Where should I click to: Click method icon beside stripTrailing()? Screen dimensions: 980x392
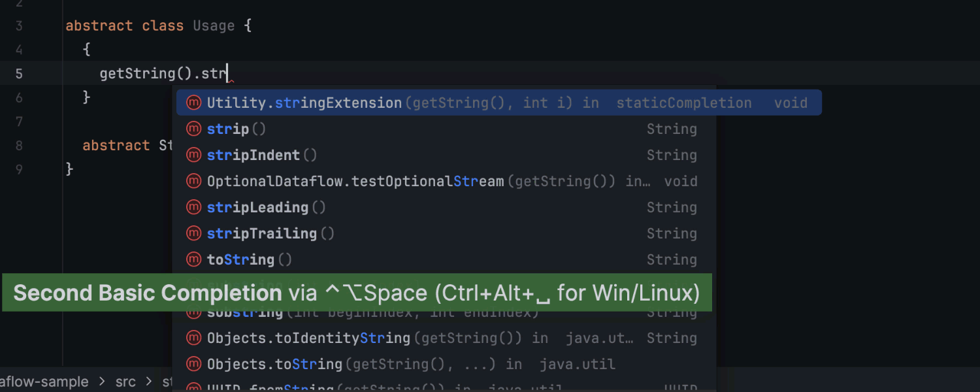193,233
